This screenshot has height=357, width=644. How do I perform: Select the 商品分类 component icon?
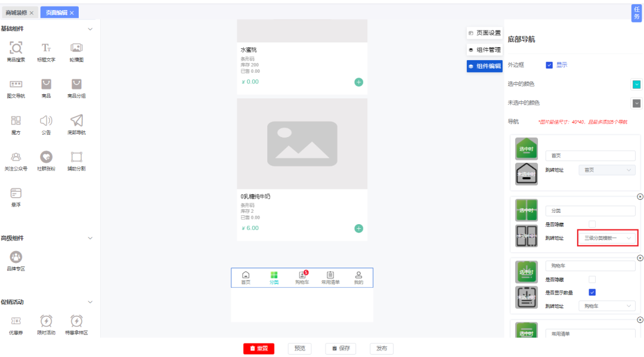coord(76,86)
